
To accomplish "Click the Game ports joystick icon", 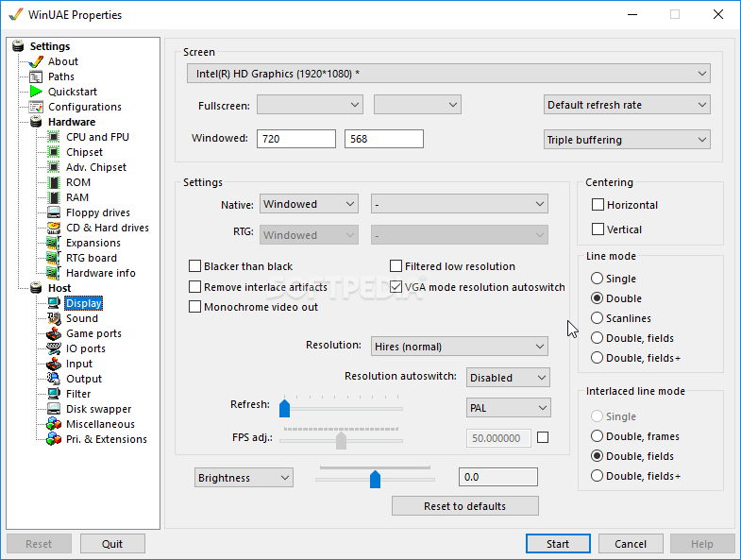I will (x=54, y=333).
